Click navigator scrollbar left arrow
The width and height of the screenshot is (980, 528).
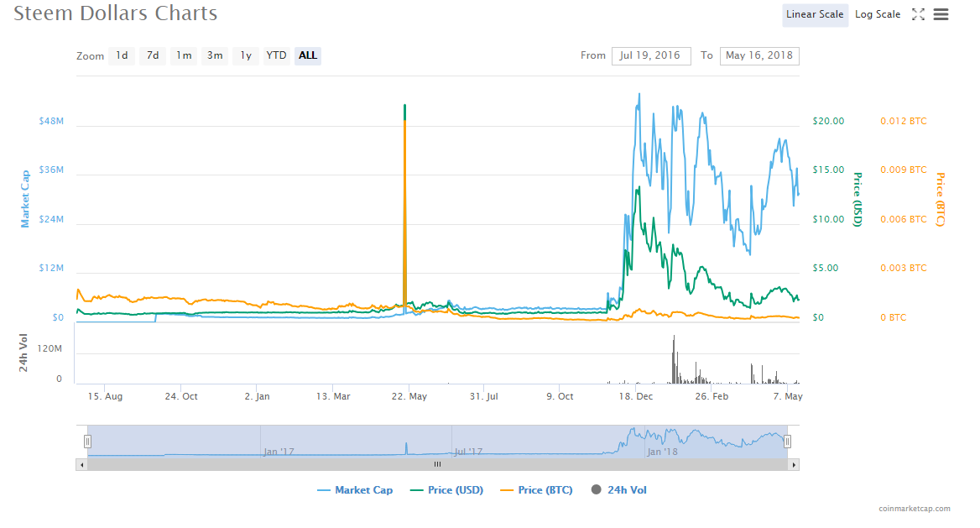82,464
